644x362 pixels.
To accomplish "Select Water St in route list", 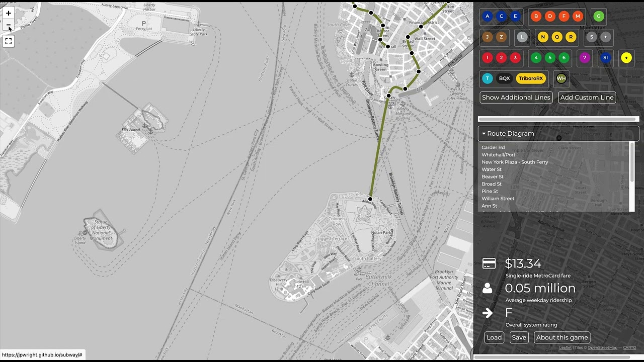I will [x=492, y=169].
